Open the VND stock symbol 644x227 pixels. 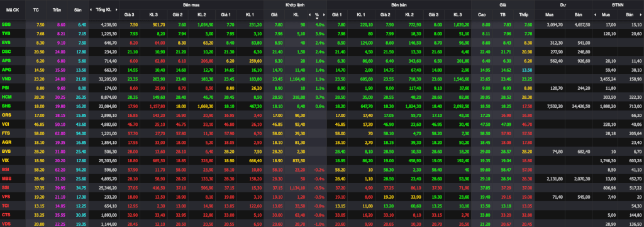tap(6, 79)
